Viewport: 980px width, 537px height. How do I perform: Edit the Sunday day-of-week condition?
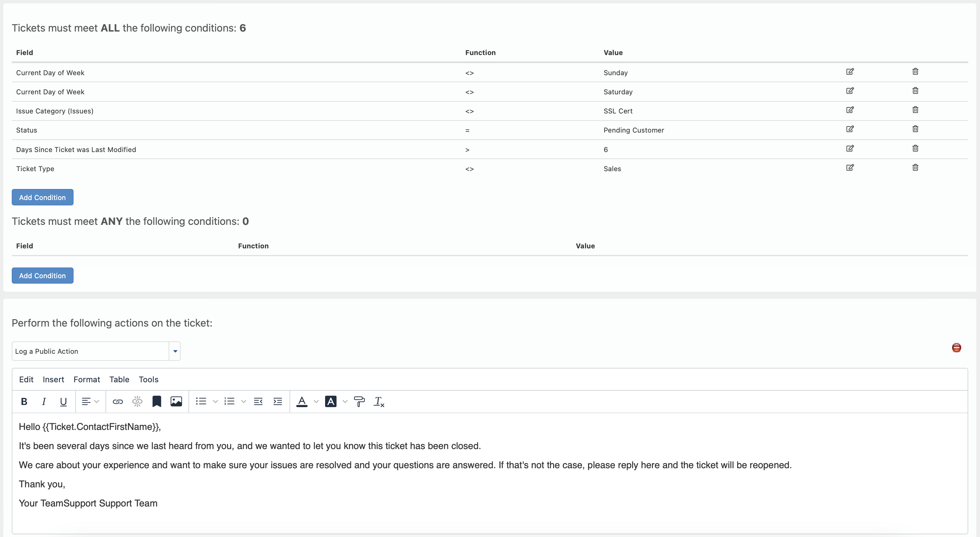click(x=850, y=71)
